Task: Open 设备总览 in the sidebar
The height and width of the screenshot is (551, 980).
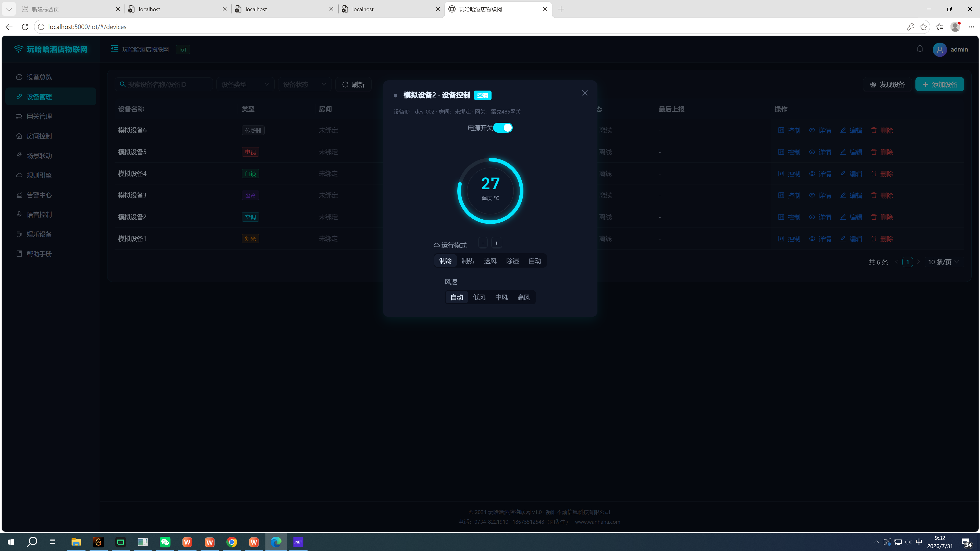Action: (51, 77)
